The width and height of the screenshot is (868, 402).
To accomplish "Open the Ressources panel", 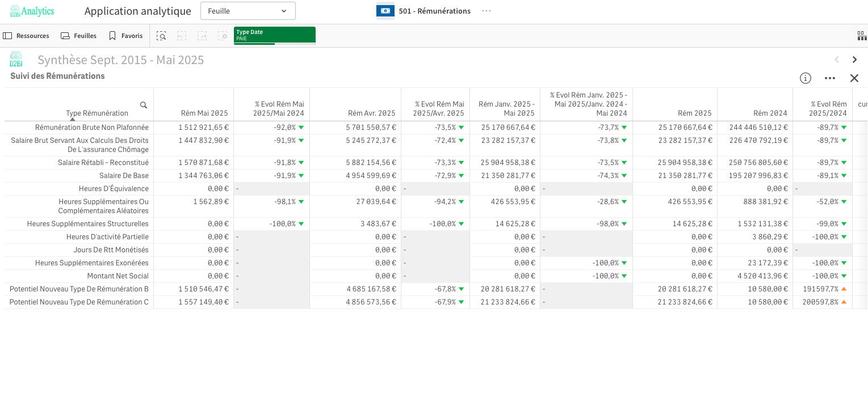I will (26, 36).
